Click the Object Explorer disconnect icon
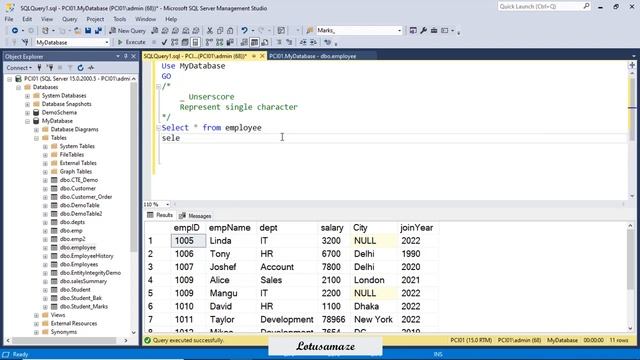The height and width of the screenshot is (360, 640). click(50, 68)
